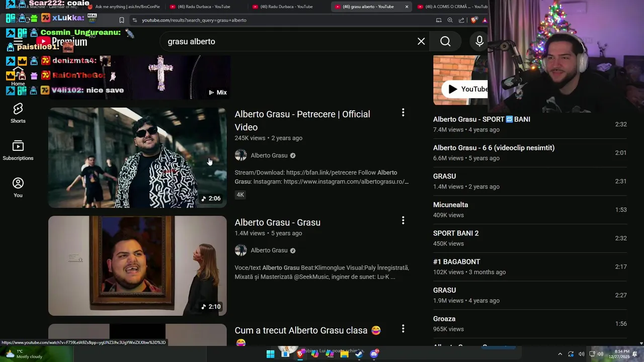Click channel avatar under Petrecere video
The image size is (644, 362).
pos(240,155)
